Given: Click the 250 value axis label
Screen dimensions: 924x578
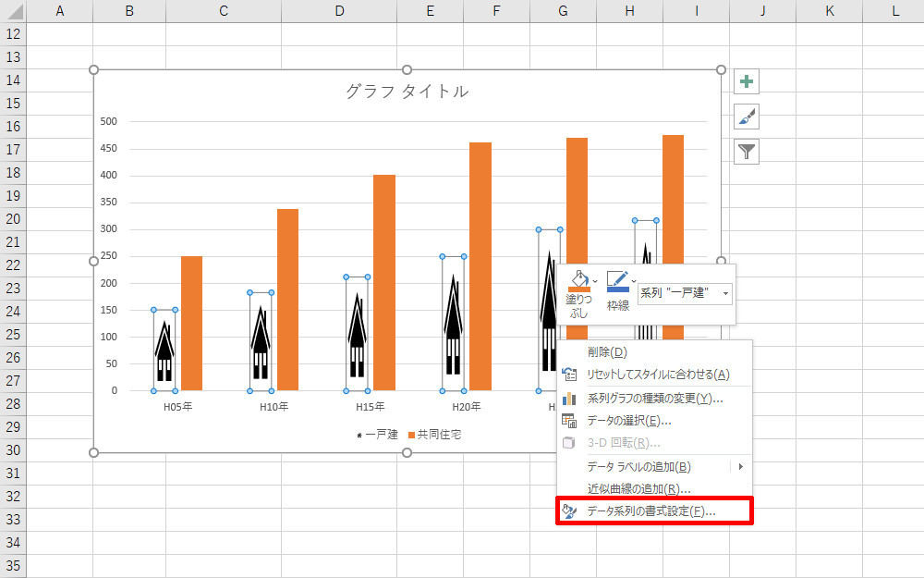Looking at the screenshot, I should pos(108,256).
